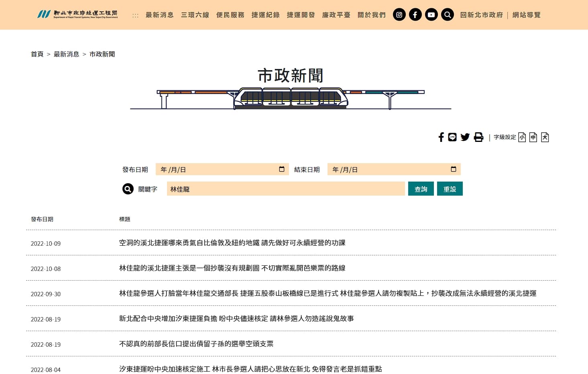
Task: Open the 2022-09-30 news article title
Action: coord(328,293)
